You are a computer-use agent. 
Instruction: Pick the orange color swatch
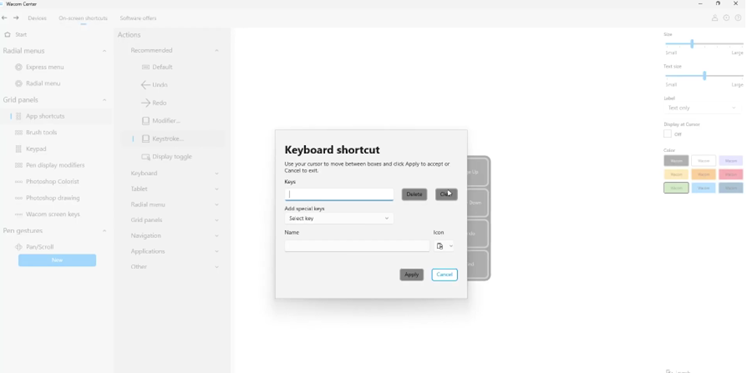tap(704, 174)
